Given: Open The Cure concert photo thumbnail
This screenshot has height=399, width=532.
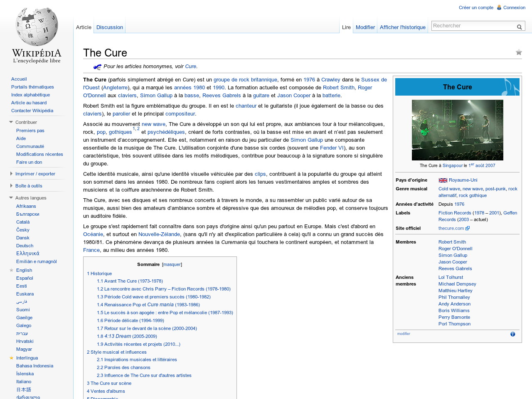Looking at the screenshot, I should (x=457, y=130).
